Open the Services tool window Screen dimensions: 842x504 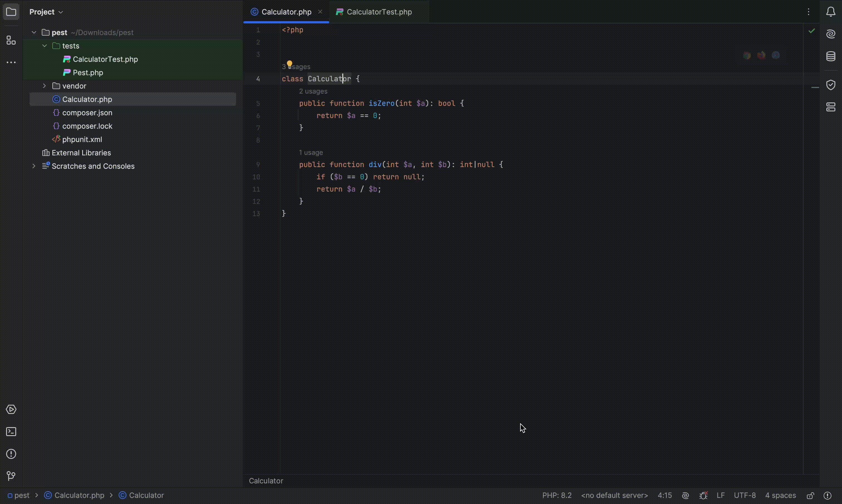(11, 410)
